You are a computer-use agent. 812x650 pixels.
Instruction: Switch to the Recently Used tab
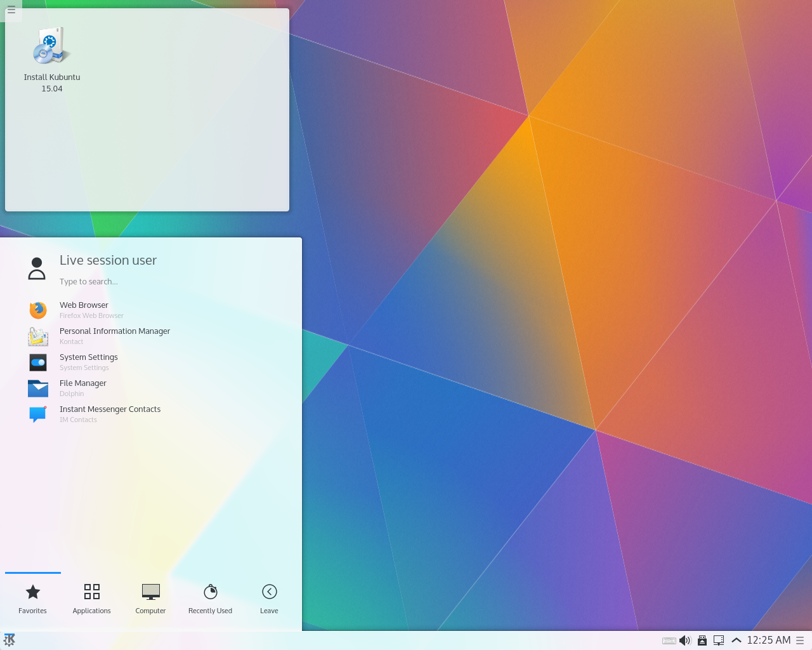[211, 600]
